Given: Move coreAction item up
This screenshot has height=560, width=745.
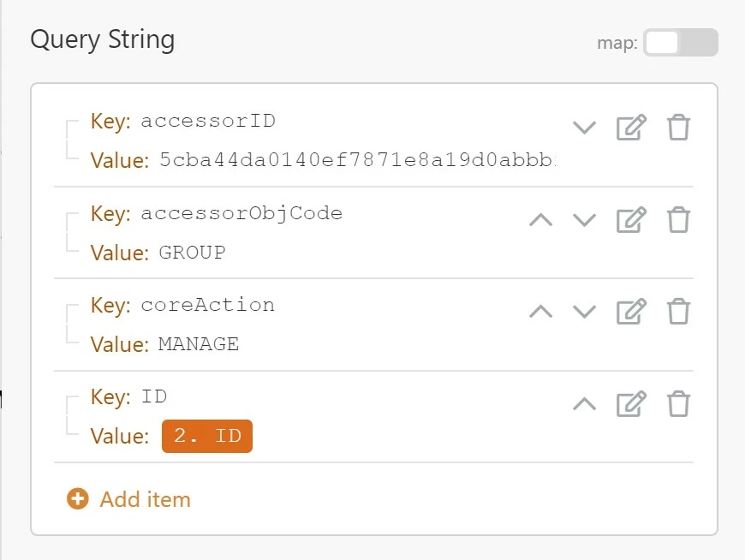Looking at the screenshot, I should [540, 312].
